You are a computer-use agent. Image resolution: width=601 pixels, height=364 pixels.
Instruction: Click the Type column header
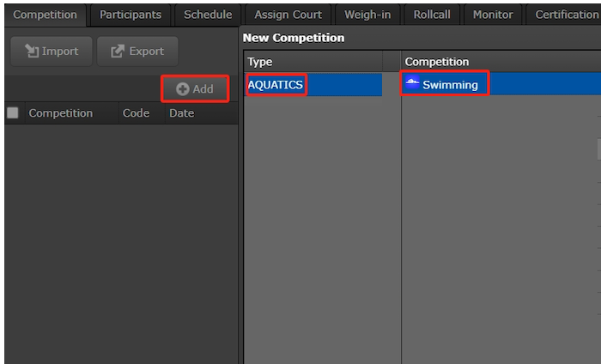[260, 62]
